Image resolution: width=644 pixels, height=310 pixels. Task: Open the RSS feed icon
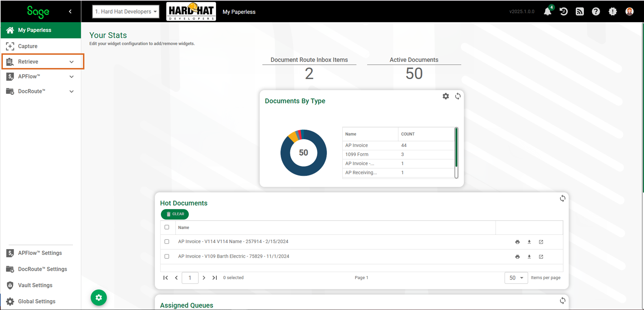pyautogui.click(x=580, y=12)
